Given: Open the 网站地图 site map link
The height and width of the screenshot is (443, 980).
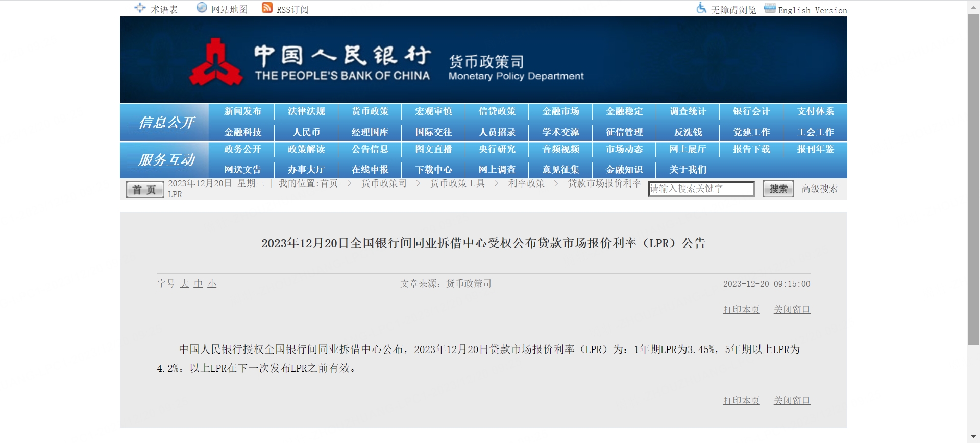Looking at the screenshot, I should [230, 10].
